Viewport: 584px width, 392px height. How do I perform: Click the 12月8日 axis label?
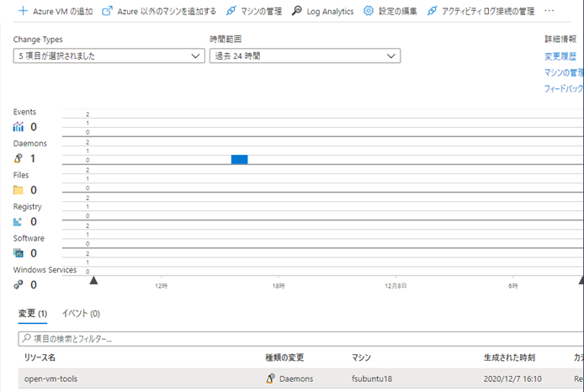(396, 286)
